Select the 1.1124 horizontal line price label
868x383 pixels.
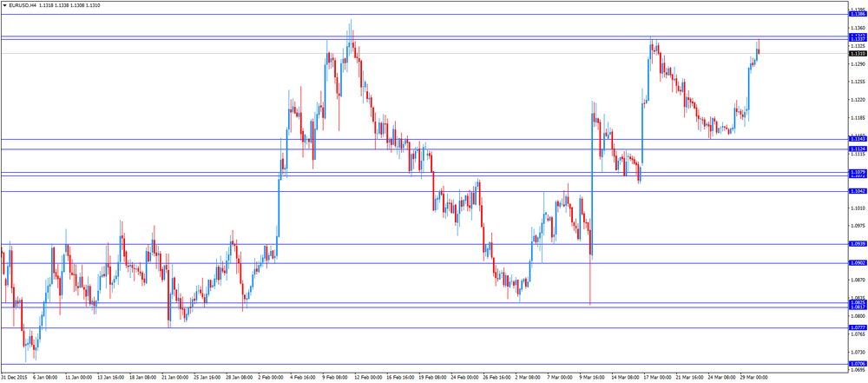[858, 149]
